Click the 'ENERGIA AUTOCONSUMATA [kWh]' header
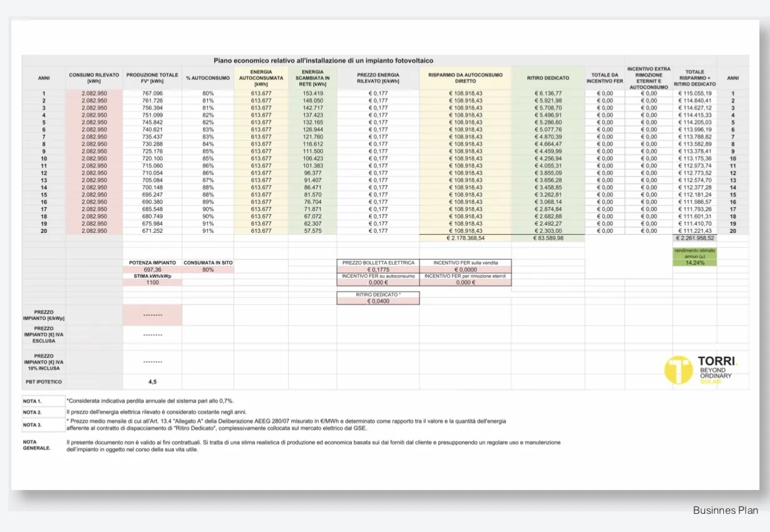770x532 pixels. (261, 78)
